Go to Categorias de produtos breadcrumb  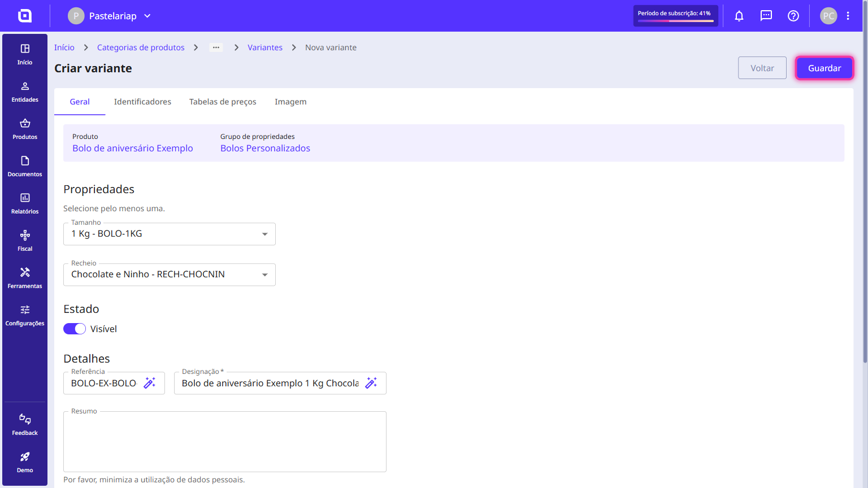coord(141,47)
